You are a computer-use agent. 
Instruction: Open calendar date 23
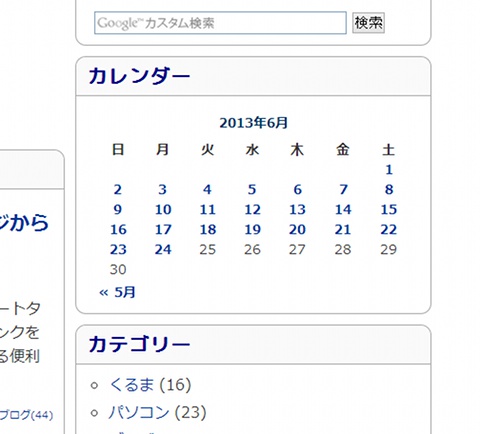pyautogui.click(x=118, y=250)
